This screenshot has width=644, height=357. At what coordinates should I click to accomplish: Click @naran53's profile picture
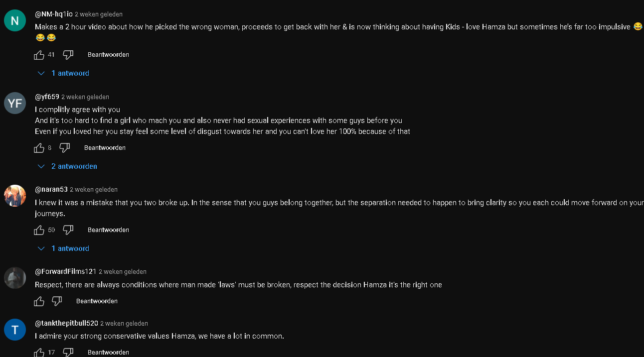point(15,196)
